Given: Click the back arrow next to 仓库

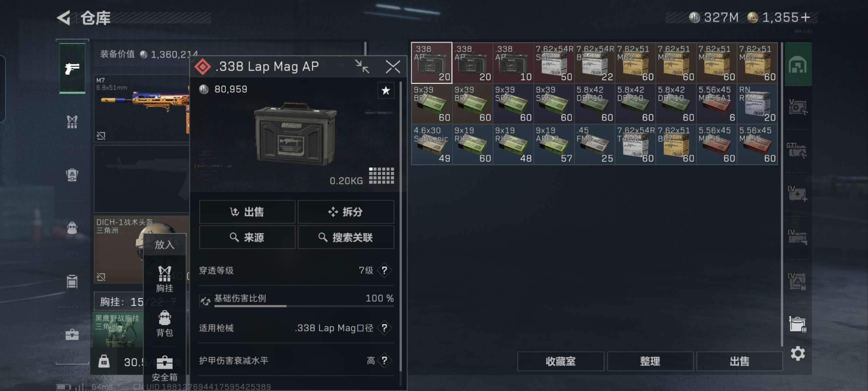Looking at the screenshot, I should pyautogui.click(x=64, y=18).
